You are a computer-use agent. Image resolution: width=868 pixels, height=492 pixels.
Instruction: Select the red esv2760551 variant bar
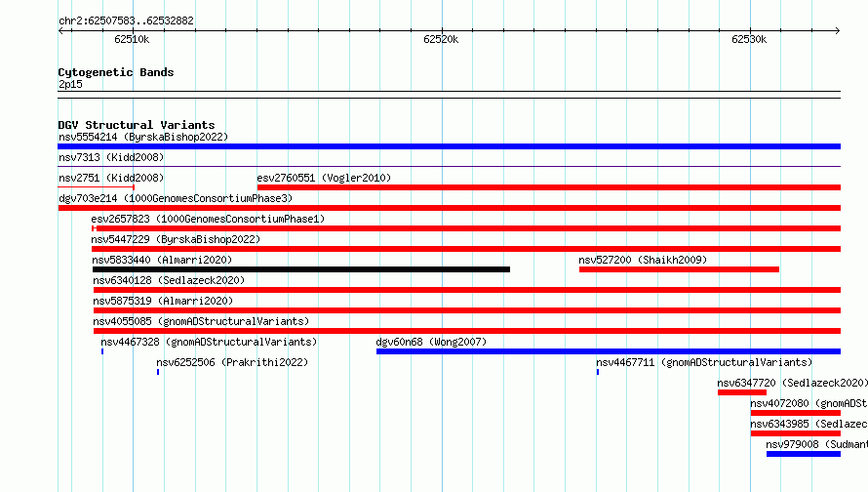point(548,187)
